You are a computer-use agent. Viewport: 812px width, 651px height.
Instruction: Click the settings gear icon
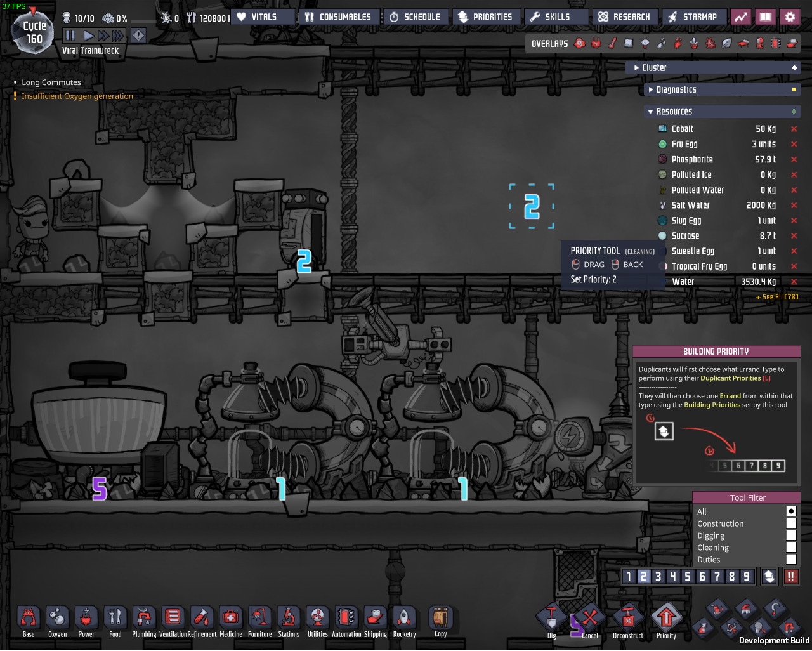click(790, 17)
